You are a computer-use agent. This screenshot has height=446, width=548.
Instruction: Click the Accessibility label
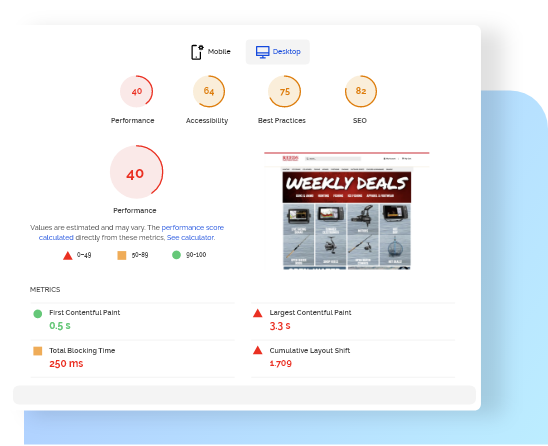click(x=207, y=121)
